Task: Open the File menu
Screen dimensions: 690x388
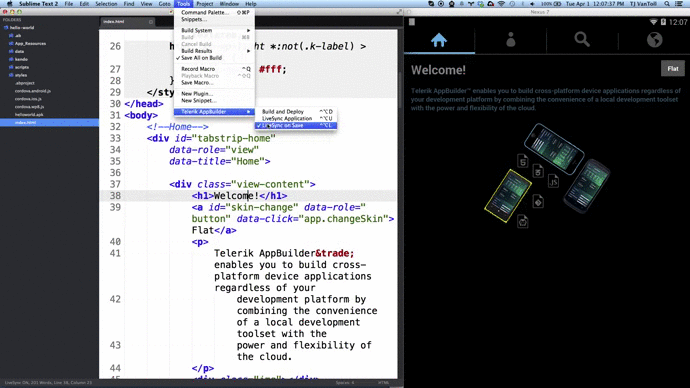Action: click(69, 4)
